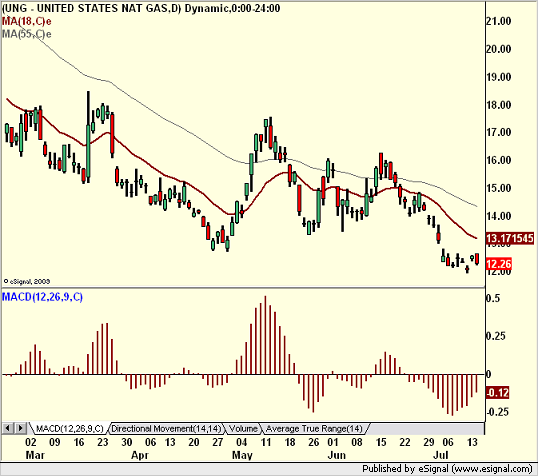Click the MA(55,C)e legend label
Viewport: 538px width, 476px height.
click(26, 34)
